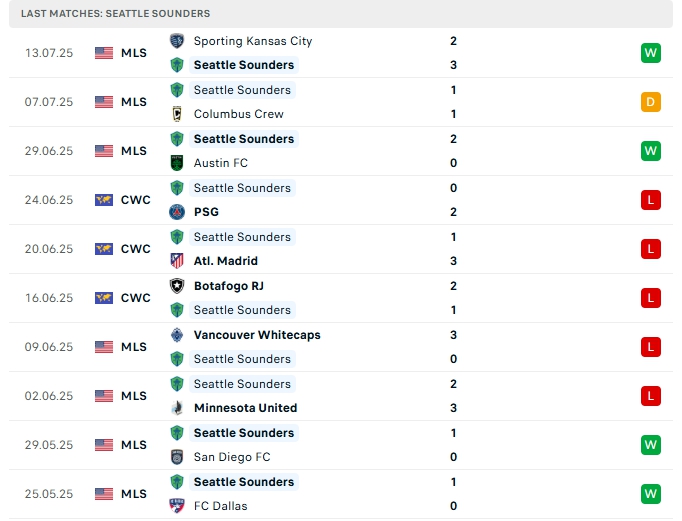Click the Sporting Kansas City team crest

[177, 41]
